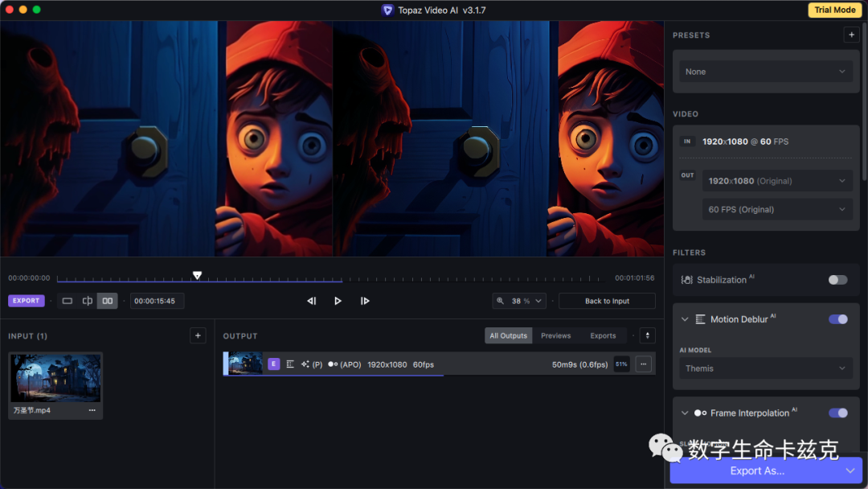Screen dimensions: 868x489
Task: Step forward to the next frame
Action: tap(365, 301)
